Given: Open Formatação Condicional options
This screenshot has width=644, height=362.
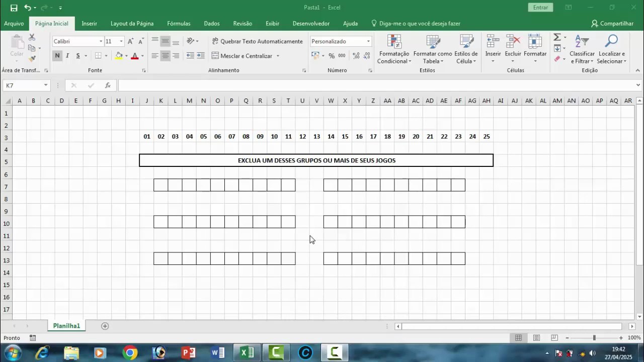Looking at the screenshot, I should click(x=394, y=49).
